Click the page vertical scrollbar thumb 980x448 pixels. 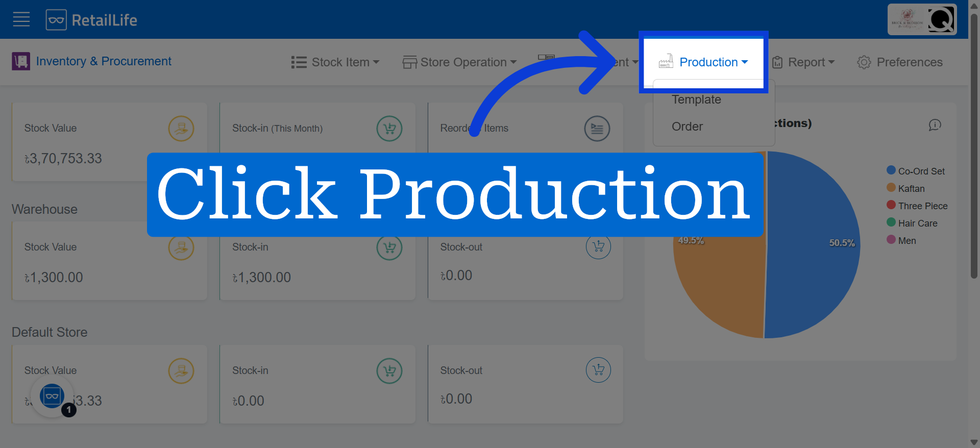pos(974,145)
